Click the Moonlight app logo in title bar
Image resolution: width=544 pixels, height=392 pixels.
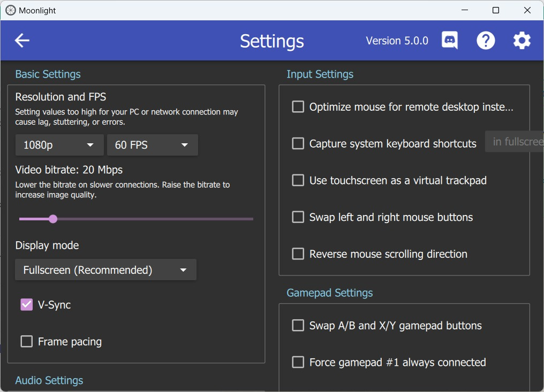(x=10, y=10)
